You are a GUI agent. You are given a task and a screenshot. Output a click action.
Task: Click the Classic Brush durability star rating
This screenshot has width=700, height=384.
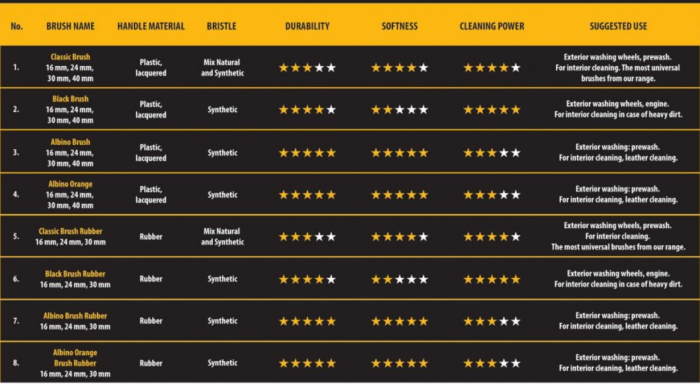click(307, 68)
